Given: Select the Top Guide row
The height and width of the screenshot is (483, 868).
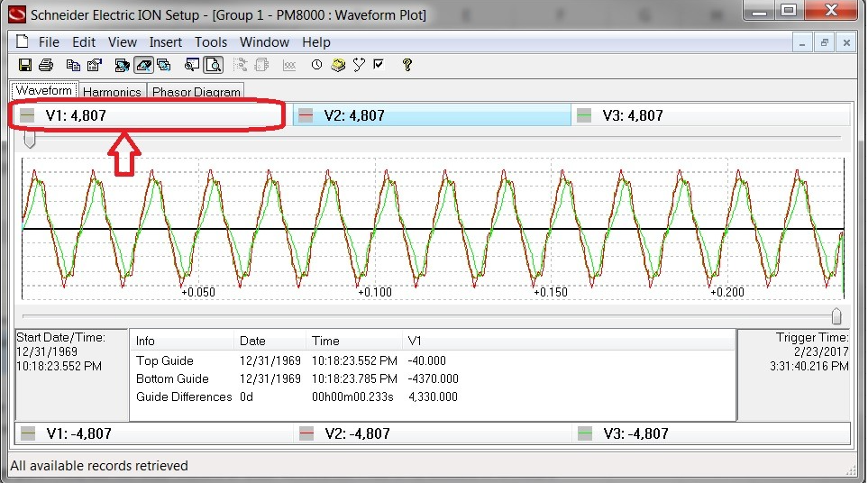Looking at the screenshot, I should 433,360.
